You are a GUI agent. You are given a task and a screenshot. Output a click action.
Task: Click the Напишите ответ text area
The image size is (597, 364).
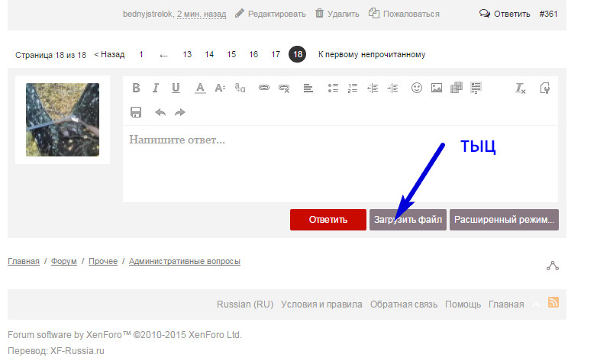(x=340, y=164)
